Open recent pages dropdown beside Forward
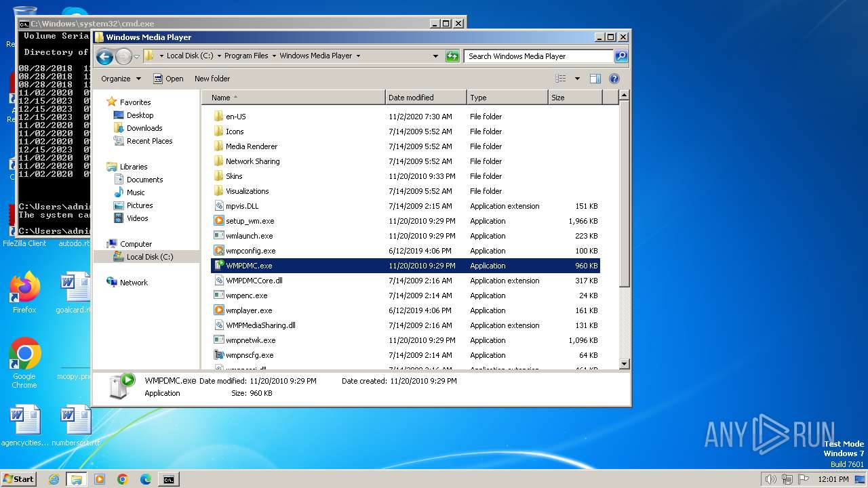The height and width of the screenshot is (488, 868). (136, 56)
